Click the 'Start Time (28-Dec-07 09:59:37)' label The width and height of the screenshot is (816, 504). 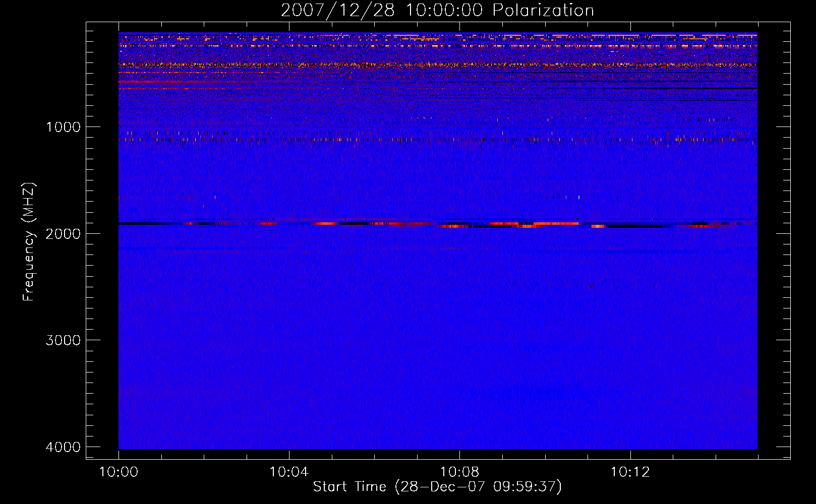[x=437, y=487]
